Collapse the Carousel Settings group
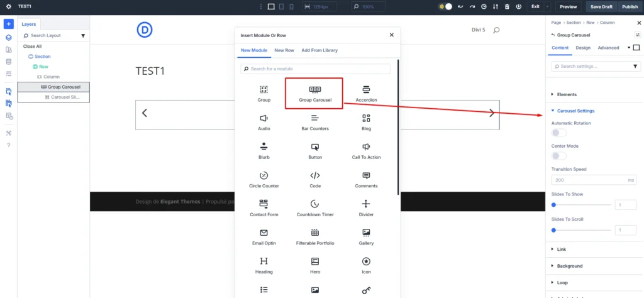The height and width of the screenshot is (298, 644). click(x=575, y=111)
